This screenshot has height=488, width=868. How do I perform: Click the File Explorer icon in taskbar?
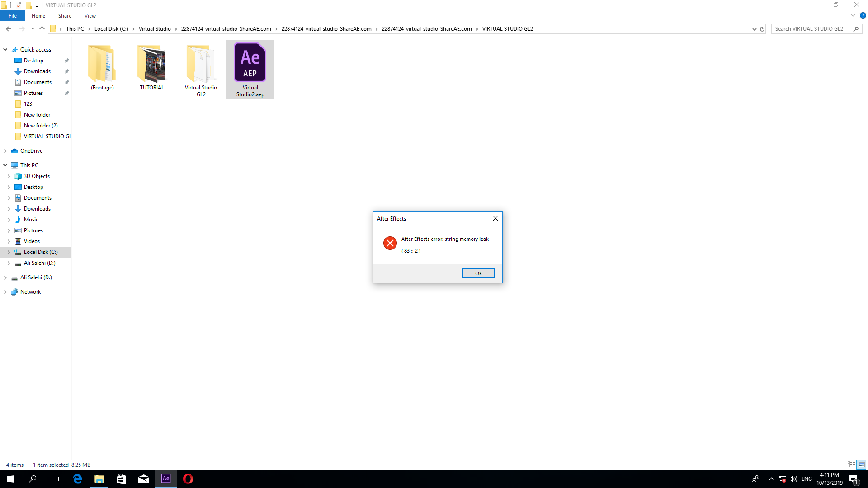click(99, 479)
